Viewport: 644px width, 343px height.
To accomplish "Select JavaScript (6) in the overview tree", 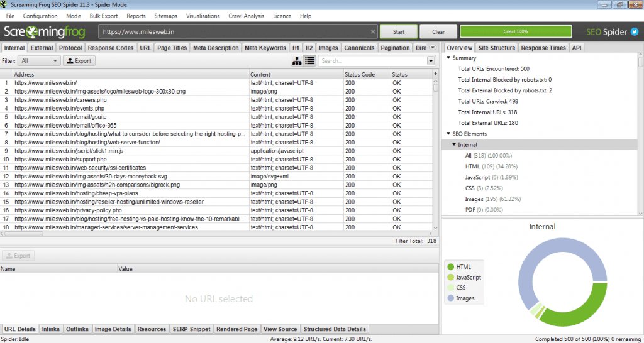I will click(491, 178).
